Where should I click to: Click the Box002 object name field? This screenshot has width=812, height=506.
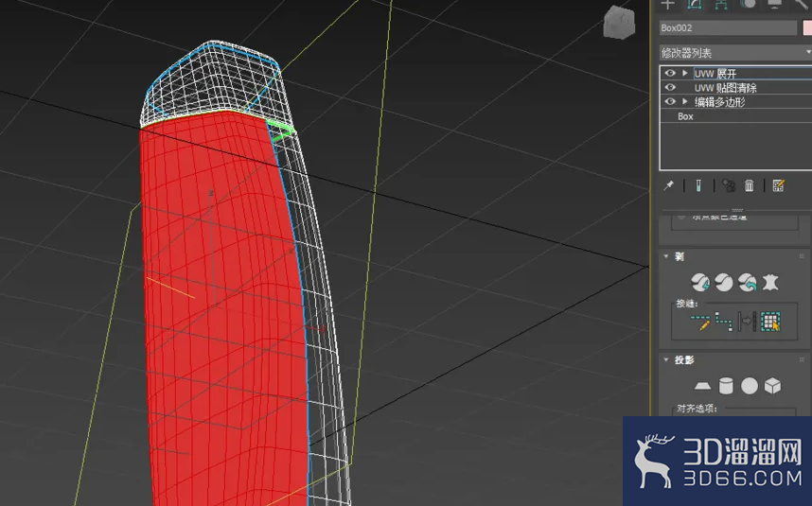coord(728,28)
